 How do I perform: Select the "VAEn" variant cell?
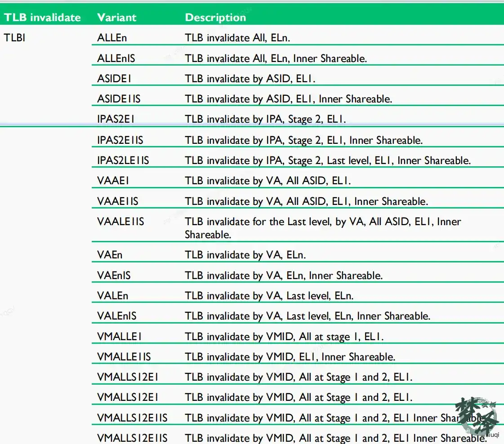[x=110, y=255]
